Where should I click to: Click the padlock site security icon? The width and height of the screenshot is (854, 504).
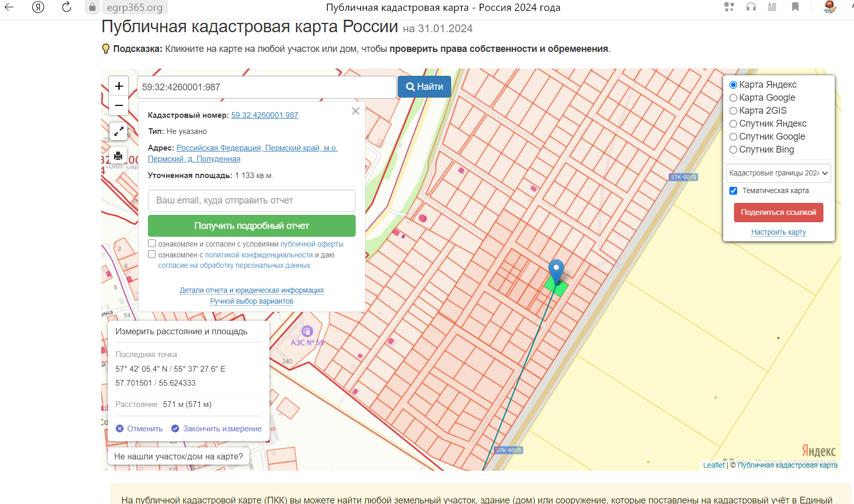(x=92, y=7)
